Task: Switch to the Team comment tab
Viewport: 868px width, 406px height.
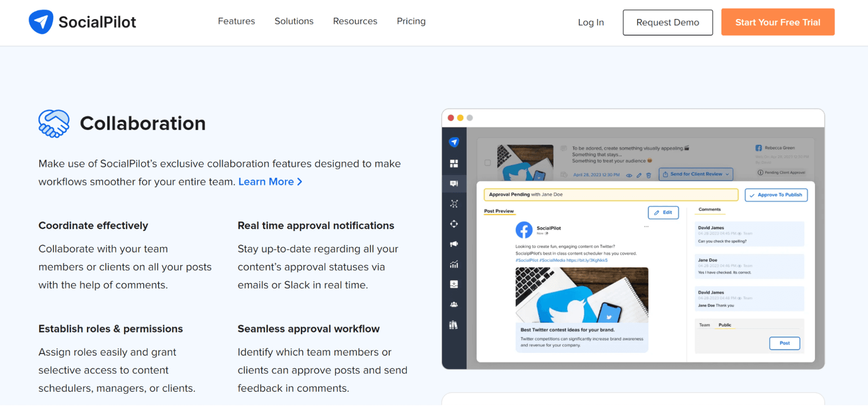Action: (704, 325)
